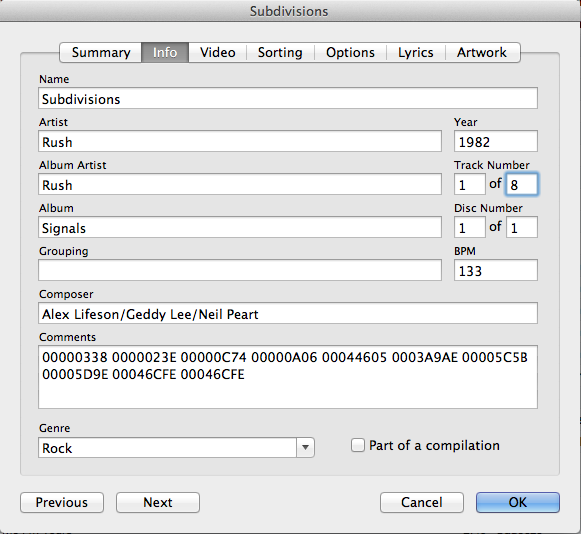Switch to the Summary tab

click(x=101, y=53)
